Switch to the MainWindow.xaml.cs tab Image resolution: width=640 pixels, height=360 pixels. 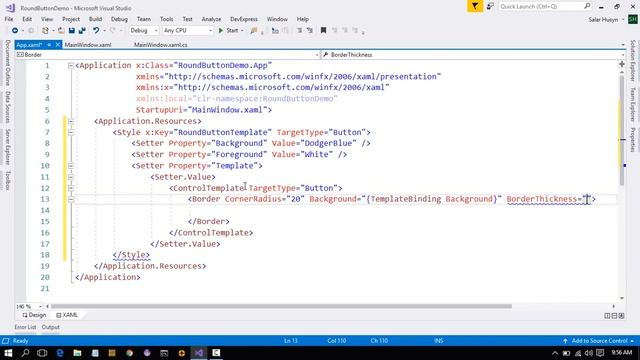(x=160, y=45)
